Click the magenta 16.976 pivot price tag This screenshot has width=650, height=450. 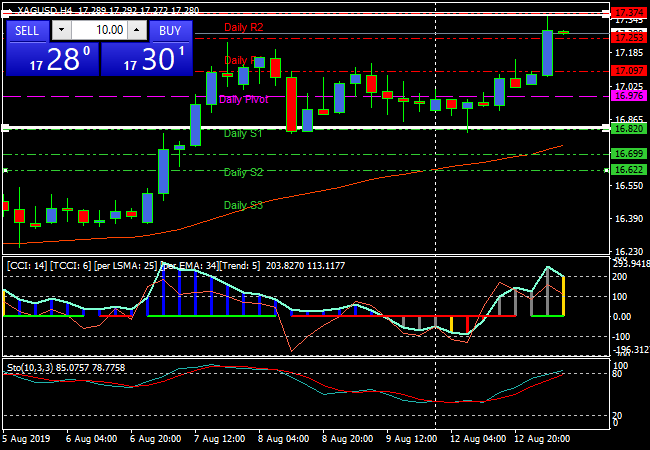[x=629, y=96]
